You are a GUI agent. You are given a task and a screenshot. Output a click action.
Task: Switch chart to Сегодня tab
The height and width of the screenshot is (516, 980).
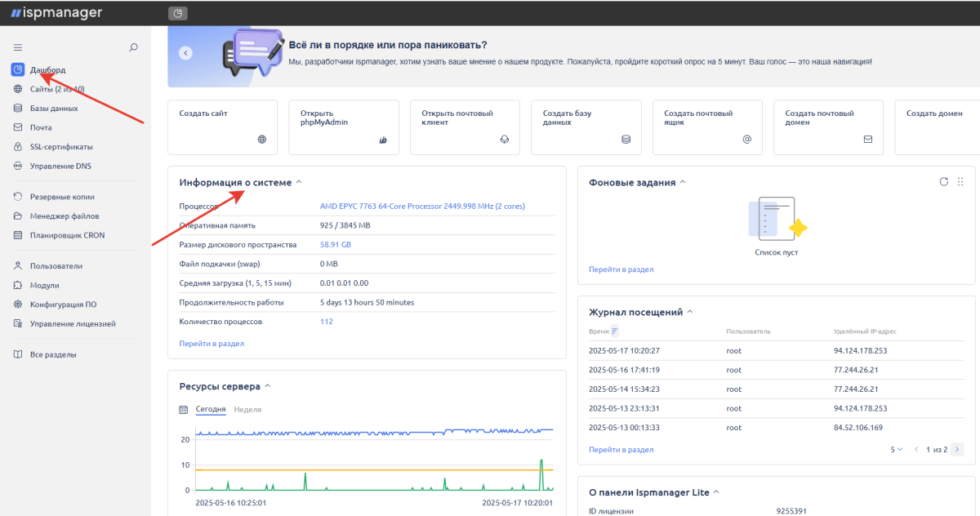pos(211,409)
